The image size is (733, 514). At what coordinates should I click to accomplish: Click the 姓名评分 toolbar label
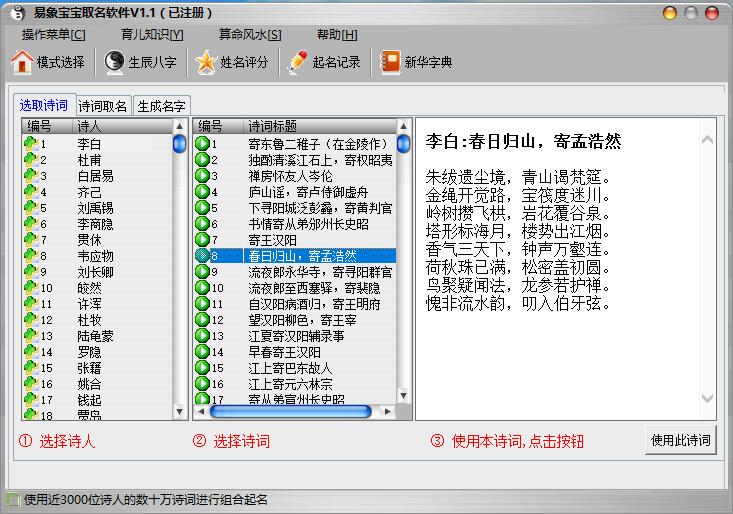coord(244,62)
